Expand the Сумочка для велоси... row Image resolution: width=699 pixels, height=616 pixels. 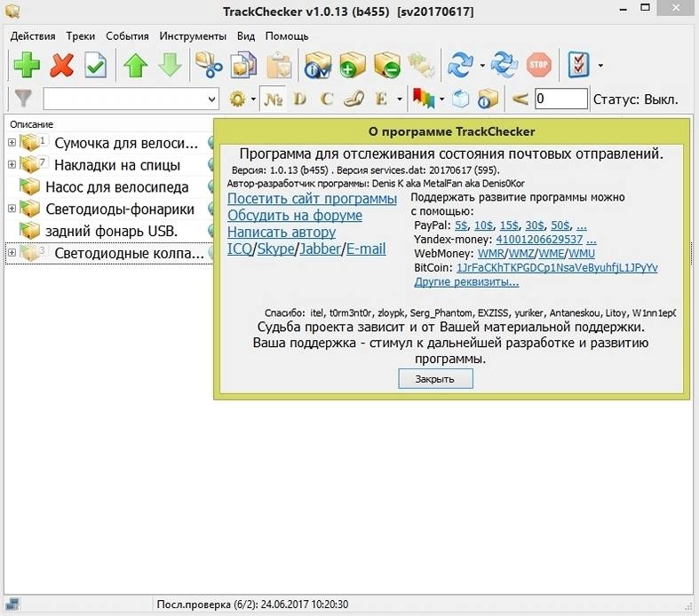(12, 143)
